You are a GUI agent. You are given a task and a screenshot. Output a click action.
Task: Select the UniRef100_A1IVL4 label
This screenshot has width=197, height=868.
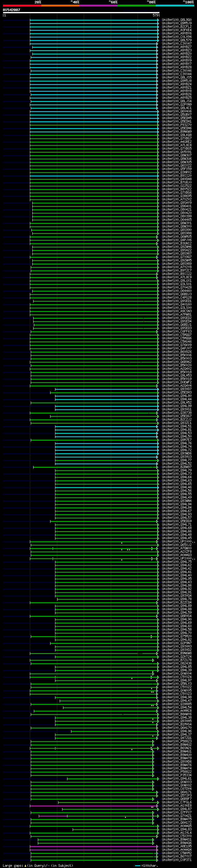[x=177, y=833]
